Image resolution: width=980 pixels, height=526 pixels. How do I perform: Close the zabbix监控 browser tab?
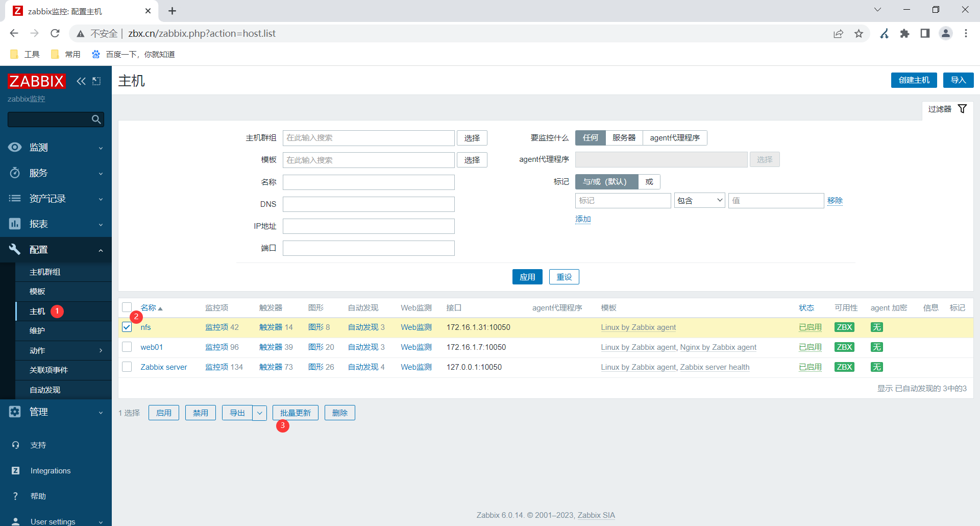148,11
